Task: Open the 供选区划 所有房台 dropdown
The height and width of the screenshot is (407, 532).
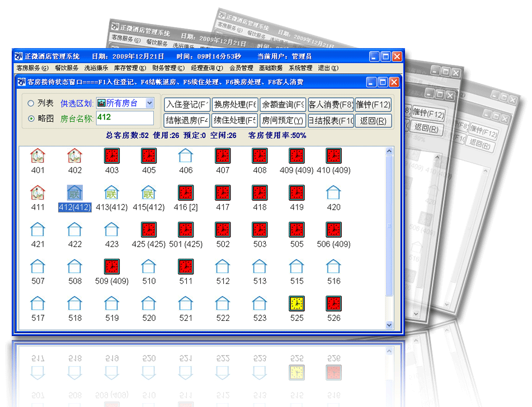Action: [x=149, y=103]
